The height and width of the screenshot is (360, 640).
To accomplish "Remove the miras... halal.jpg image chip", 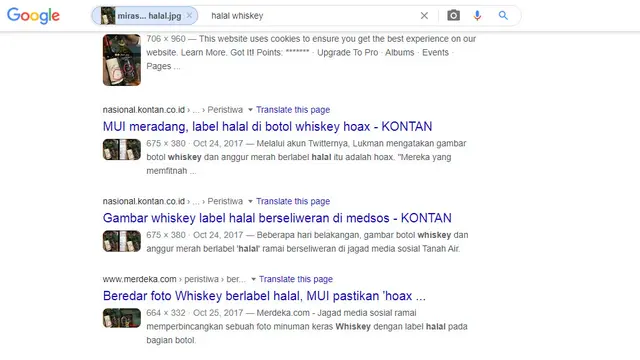I will [x=189, y=16].
